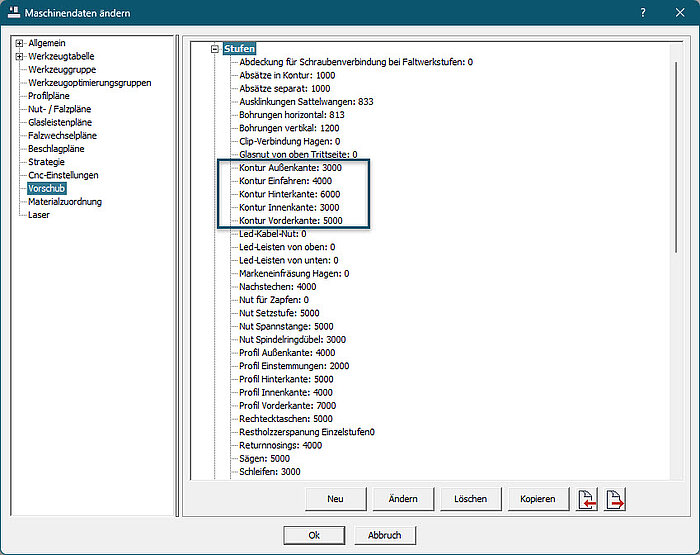Click the vertical scrollbar of the parameter list
Image resolution: width=700 pixels, height=555 pixels.
(x=677, y=150)
